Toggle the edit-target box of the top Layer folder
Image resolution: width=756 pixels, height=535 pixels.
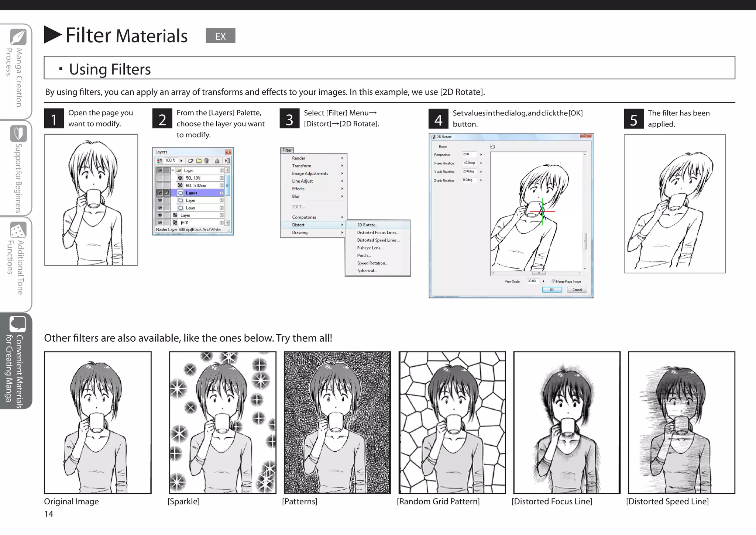point(167,170)
